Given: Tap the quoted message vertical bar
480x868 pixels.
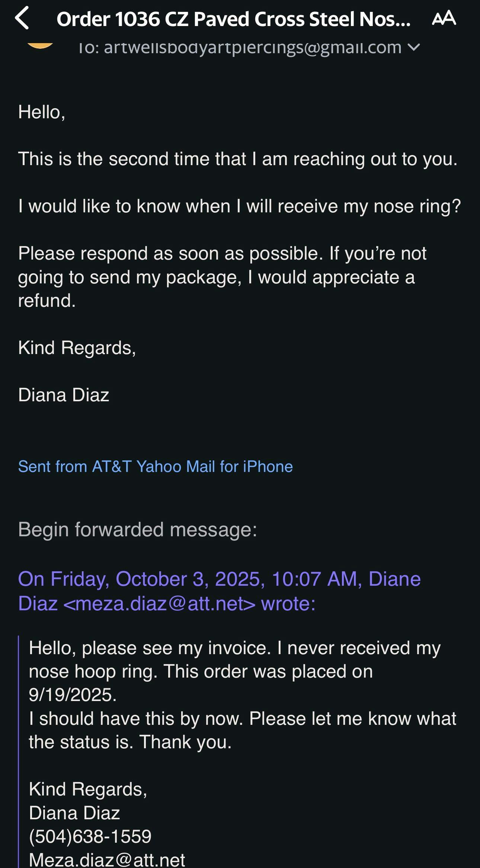Looking at the screenshot, I should [19, 744].
